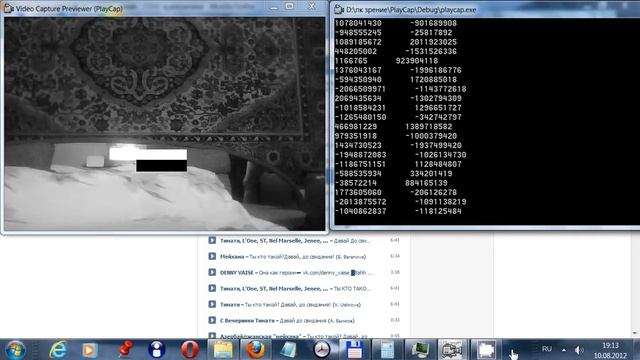
Task: Open the Мейхана artist link
Action: pyautogui.click(x=232, y=257)
